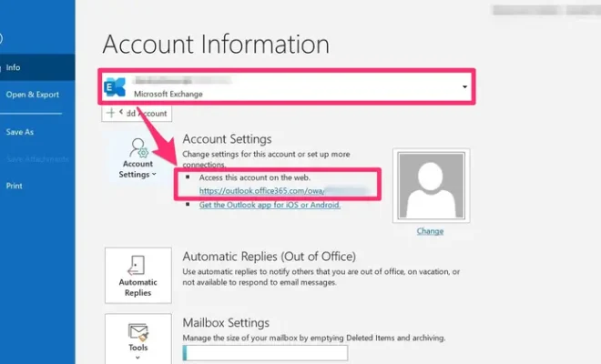
Task: Open the Automatic Replies button label
Action: (x=138, y=288)
